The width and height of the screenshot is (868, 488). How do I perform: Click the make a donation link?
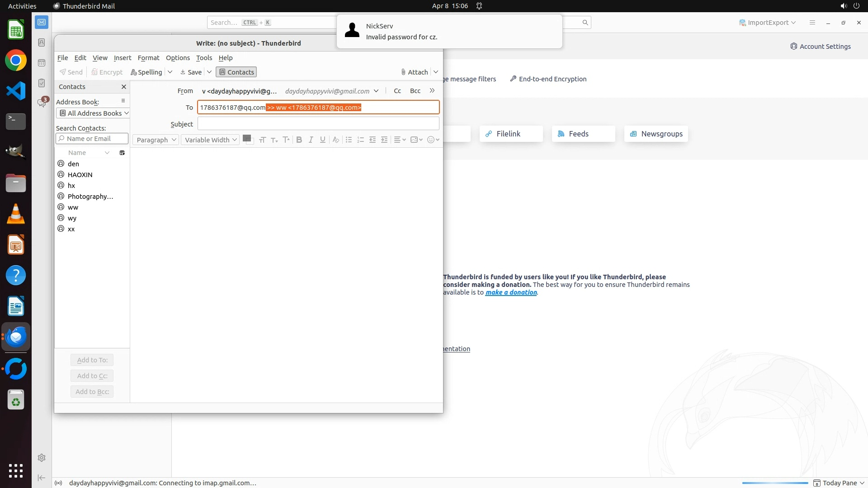(511, 292)
